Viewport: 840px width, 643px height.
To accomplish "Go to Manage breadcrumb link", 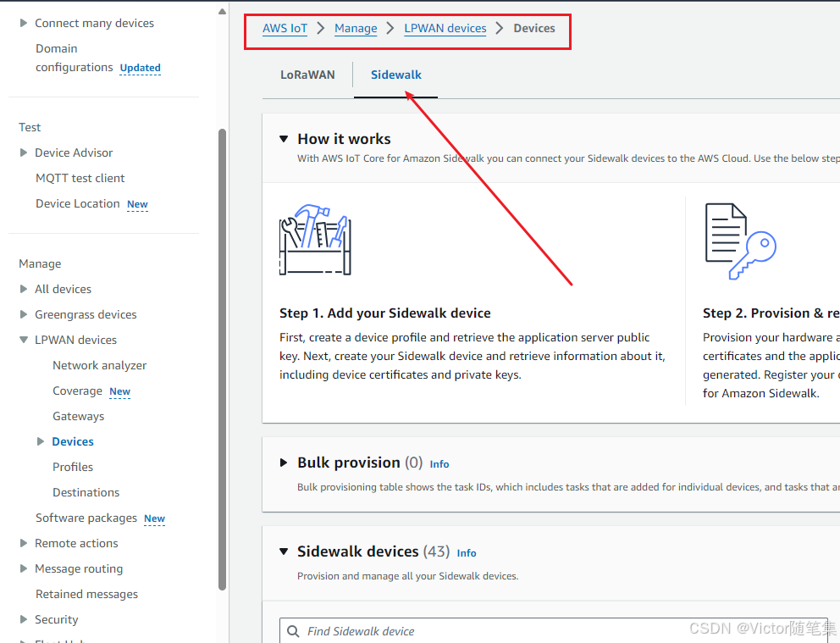I will coord(356,29).
